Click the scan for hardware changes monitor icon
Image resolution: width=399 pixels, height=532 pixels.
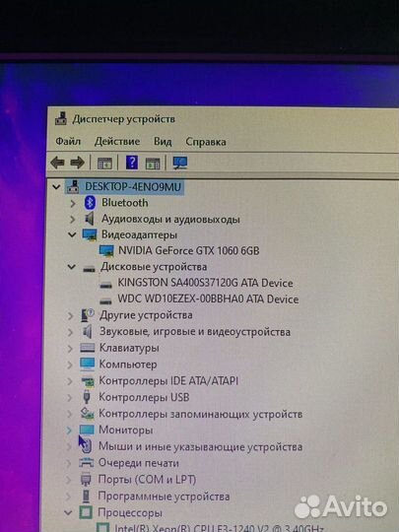[x=180, y=163]
